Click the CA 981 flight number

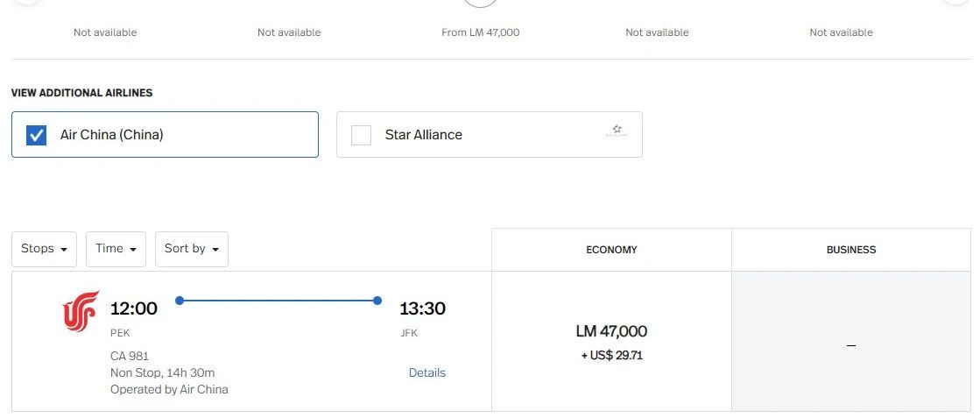tap(130, 356)
